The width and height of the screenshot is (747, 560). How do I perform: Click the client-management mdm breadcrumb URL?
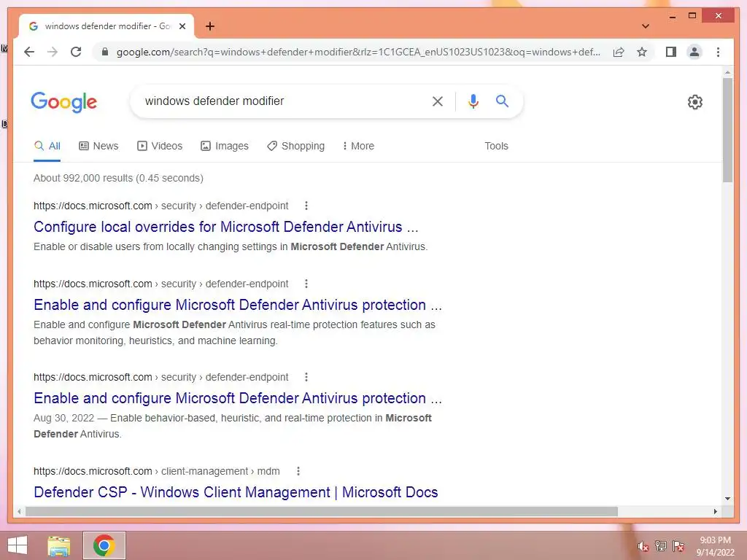click(x=157, y=471)
